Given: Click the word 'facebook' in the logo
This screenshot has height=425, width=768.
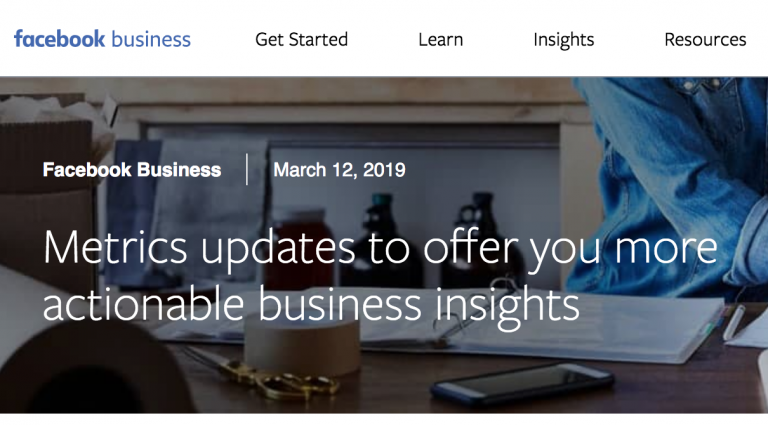Looking at the screenshot, I should click(x=59, y=39).
